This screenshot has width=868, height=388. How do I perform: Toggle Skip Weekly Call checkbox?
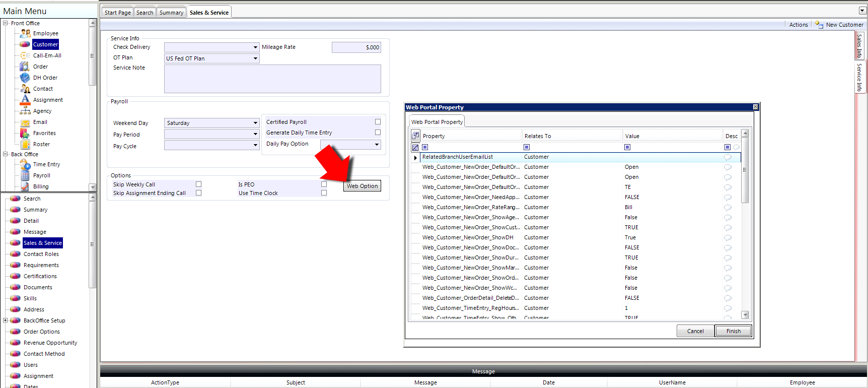coord(198,184)
